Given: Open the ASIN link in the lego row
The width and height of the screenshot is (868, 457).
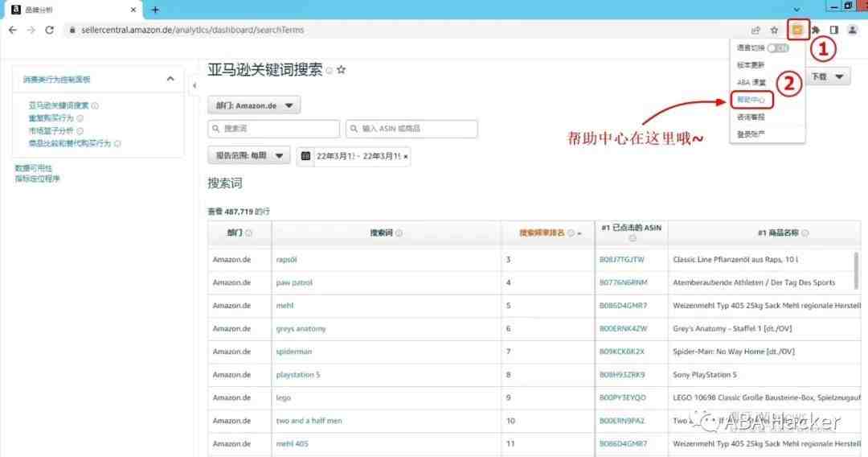Looking at the screenshot, I should 623,397.
